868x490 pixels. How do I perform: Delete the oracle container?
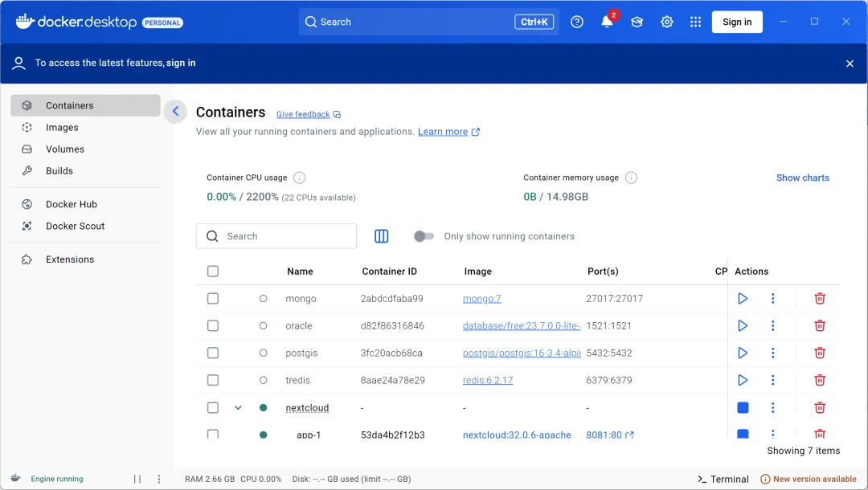click(820, 326)
